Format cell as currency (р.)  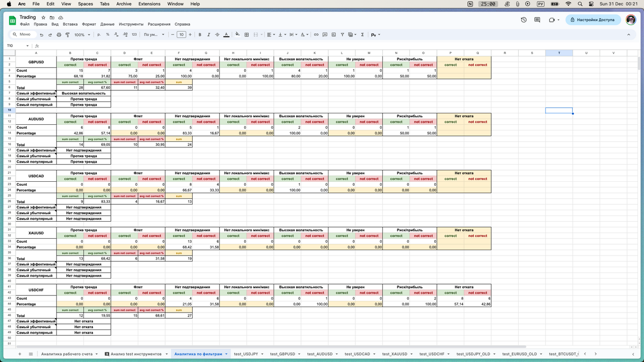tap(99, 35)
